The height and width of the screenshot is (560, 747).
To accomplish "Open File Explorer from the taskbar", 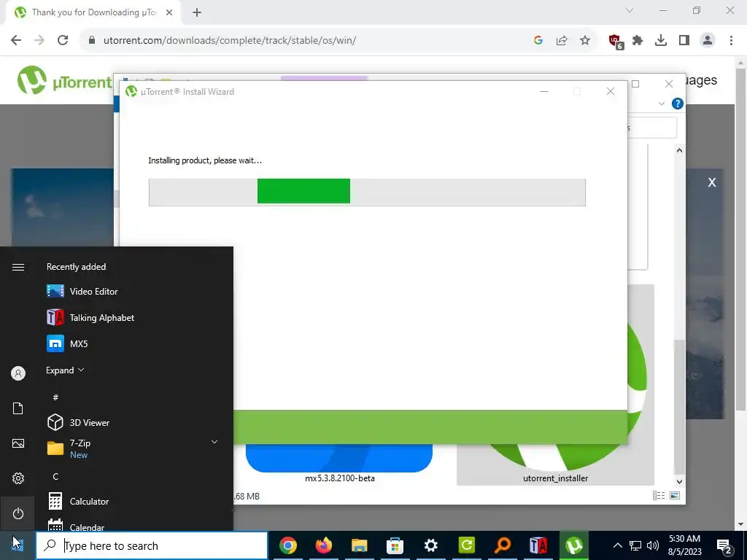I will pos(360,545).
